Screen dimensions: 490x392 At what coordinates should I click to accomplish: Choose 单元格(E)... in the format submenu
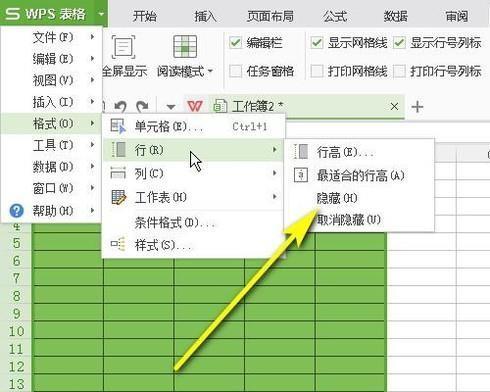pyautogui.click(x=193, y=127)
